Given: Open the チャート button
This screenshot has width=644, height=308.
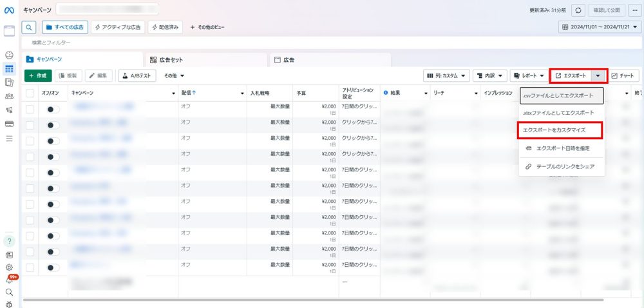Looking at the screenshot, I should tap(624, 75).
